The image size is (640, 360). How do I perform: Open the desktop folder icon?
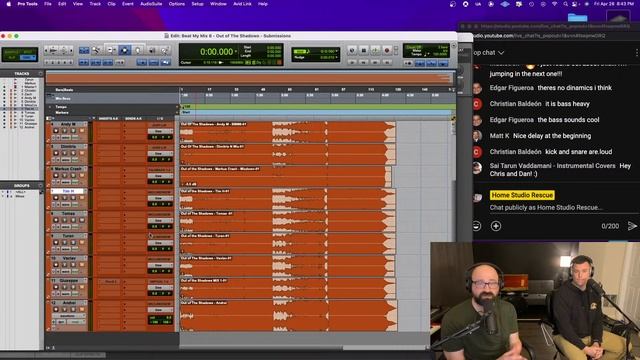(578, 17)
